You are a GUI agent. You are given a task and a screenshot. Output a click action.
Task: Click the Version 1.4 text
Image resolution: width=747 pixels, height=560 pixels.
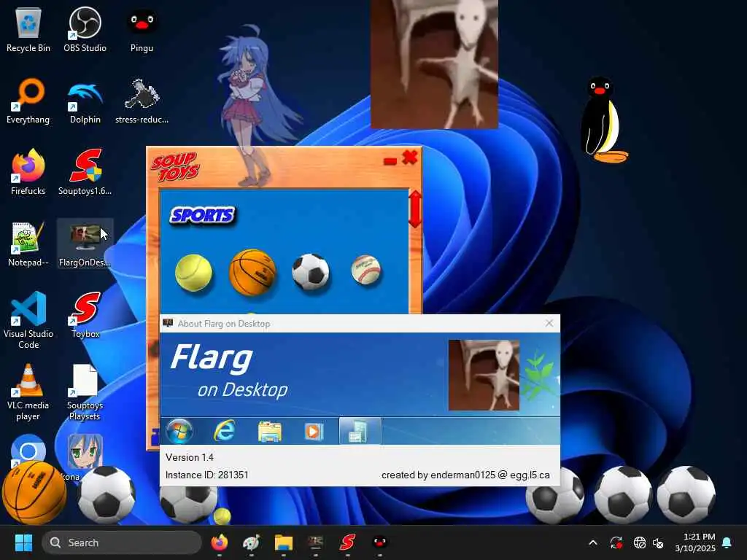click(x=190, y=457)
